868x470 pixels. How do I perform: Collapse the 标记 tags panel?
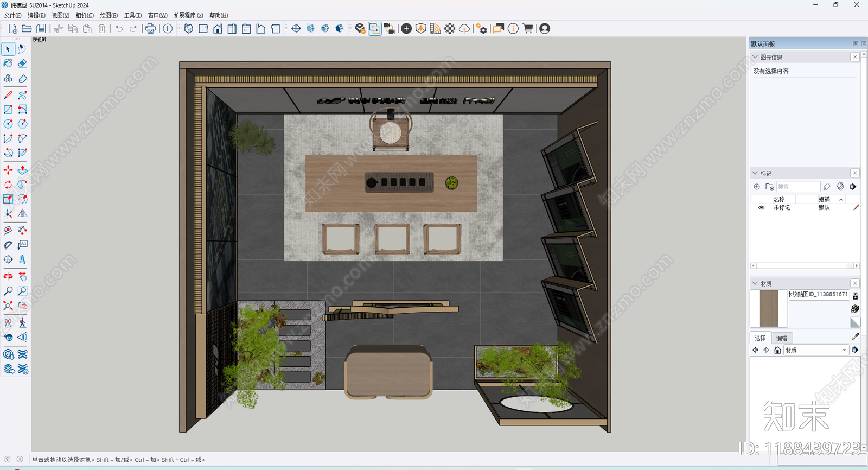click(755, 173)
